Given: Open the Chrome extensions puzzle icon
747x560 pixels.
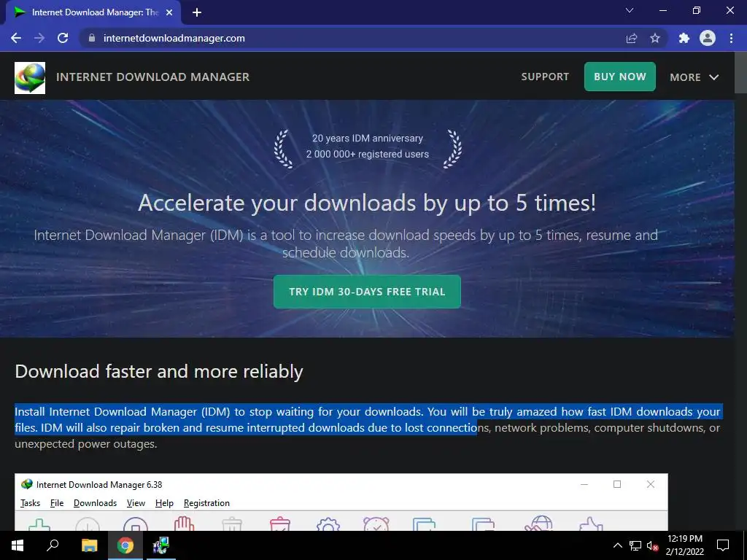Looking at the screenshot, I should 684,38.
